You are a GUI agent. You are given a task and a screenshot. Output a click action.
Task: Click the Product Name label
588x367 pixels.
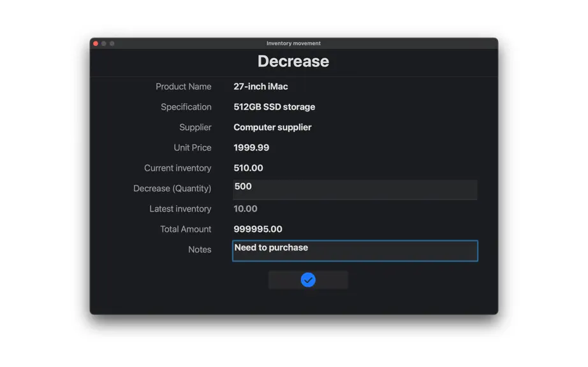point(184,87)
